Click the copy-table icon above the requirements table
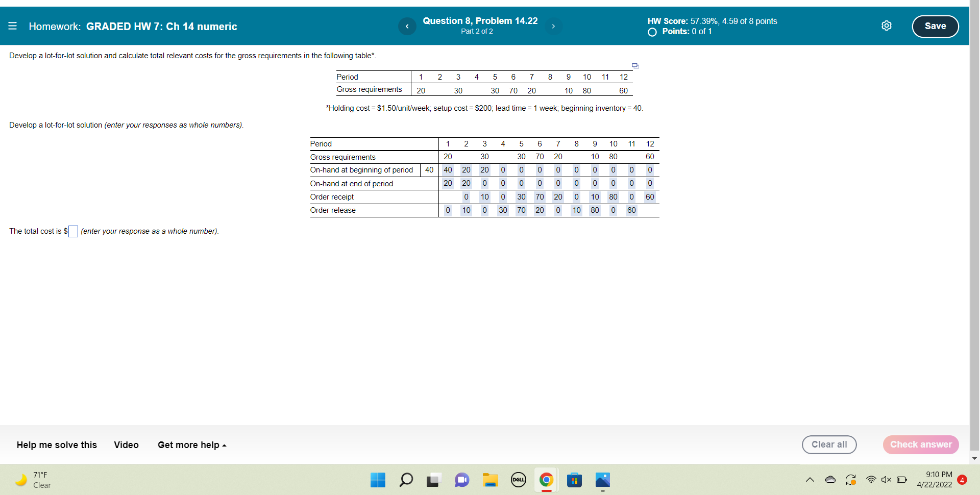The width and height of the screenshot is (980, 495). click(634, 65)
